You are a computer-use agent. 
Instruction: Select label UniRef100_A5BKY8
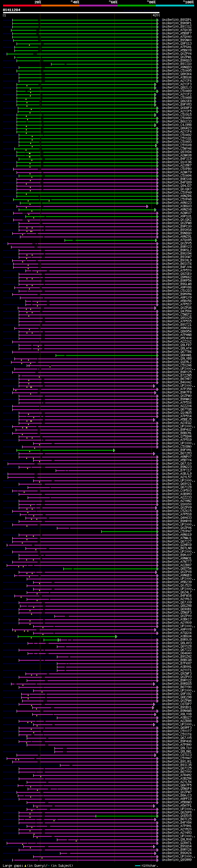click(176, 50)
